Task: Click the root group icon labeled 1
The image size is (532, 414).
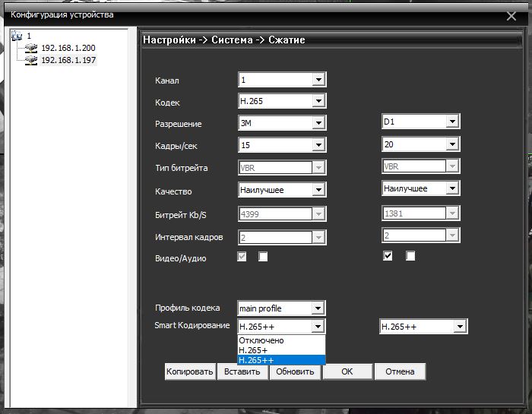Action: [18, 36]
